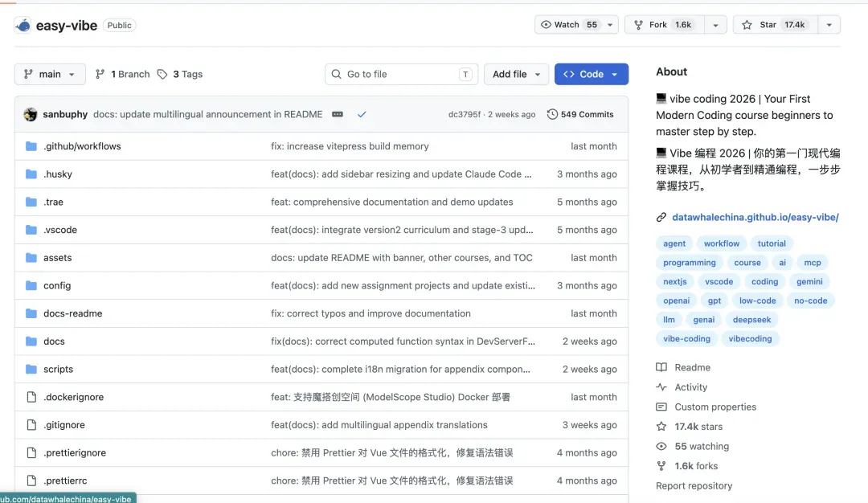Click sanbuphy's avatar in latest commit
The width and height of the screenshot is (868, 503).
point(31,115)
